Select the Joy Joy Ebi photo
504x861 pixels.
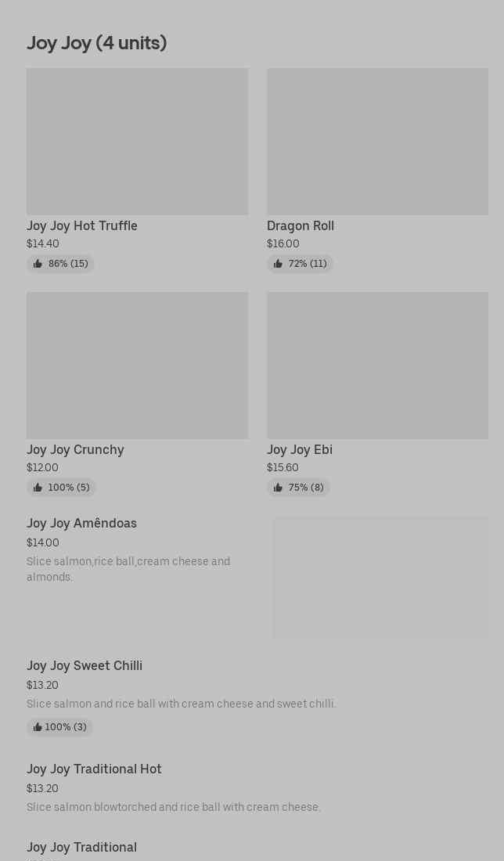click(377, 366)
